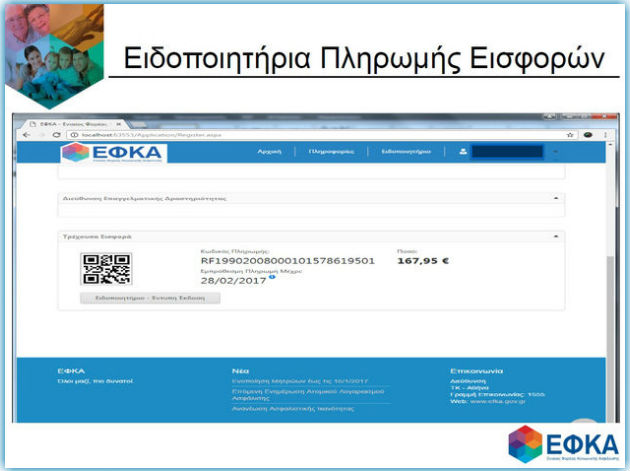Open the browser three-dot menu
The width and height of the screenshot is (630, 471).
click(605, 135)
